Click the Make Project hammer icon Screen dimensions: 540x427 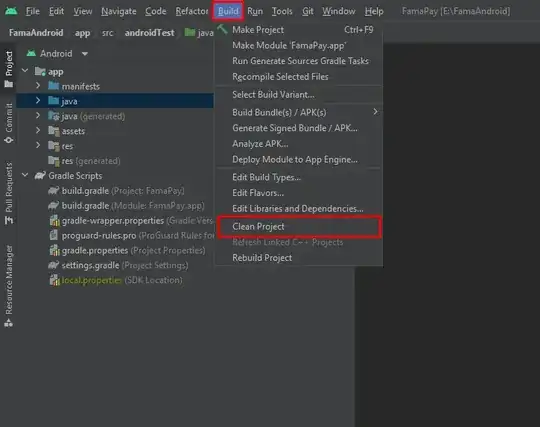(222, 29)
